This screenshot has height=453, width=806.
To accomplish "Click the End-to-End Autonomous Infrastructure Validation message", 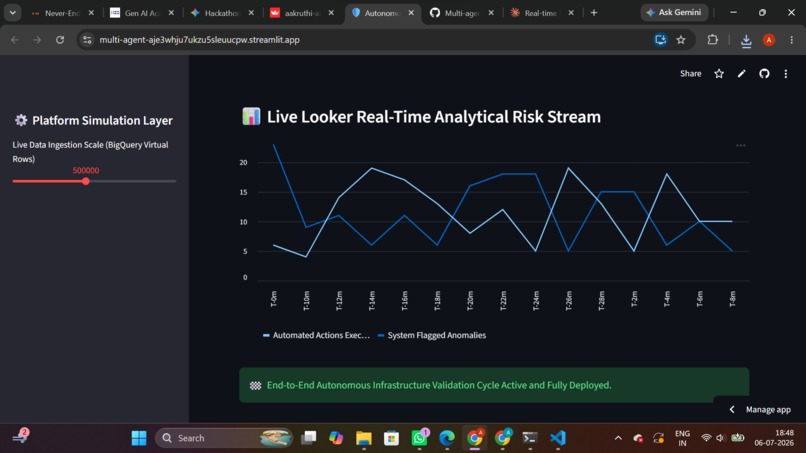I will coord(439,385).
